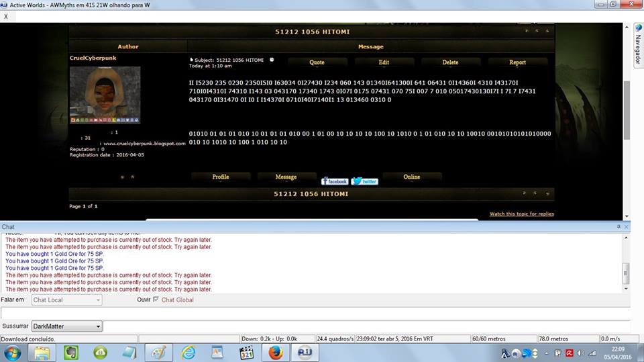Open author Profile button
Screen dimensions: 644x362
pyautogui.click(x=221, y=177)
